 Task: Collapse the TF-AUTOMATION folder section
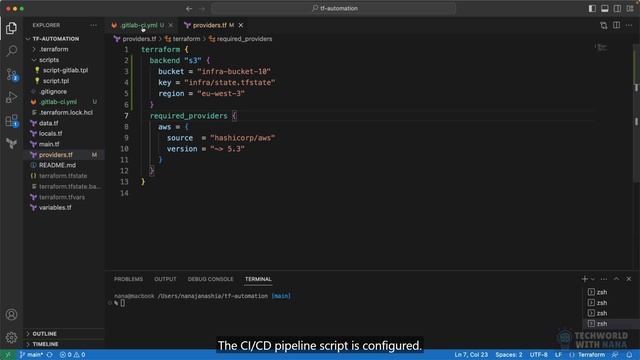56,39
